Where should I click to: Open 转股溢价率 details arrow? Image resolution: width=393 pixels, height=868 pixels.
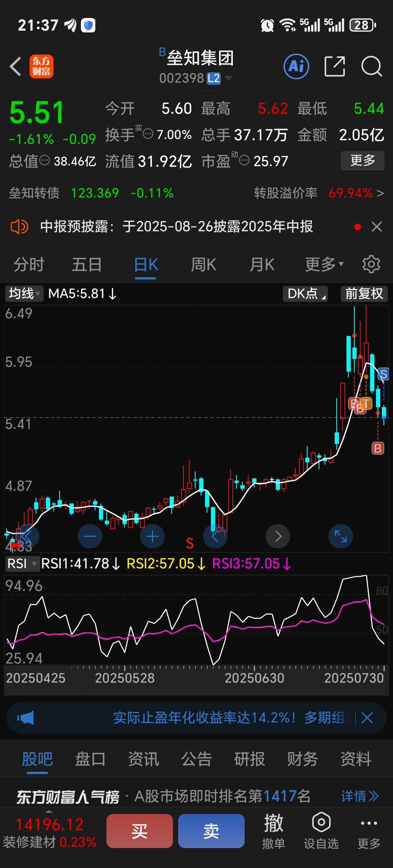coord(380,193)
